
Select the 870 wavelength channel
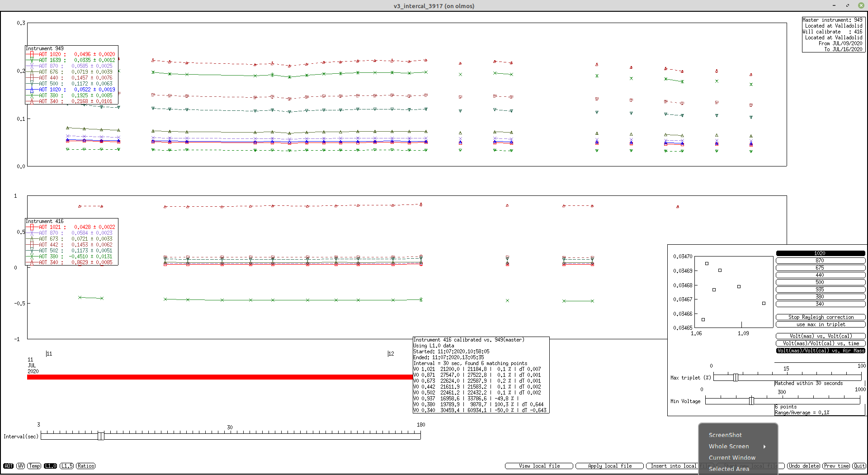point(821,261)
